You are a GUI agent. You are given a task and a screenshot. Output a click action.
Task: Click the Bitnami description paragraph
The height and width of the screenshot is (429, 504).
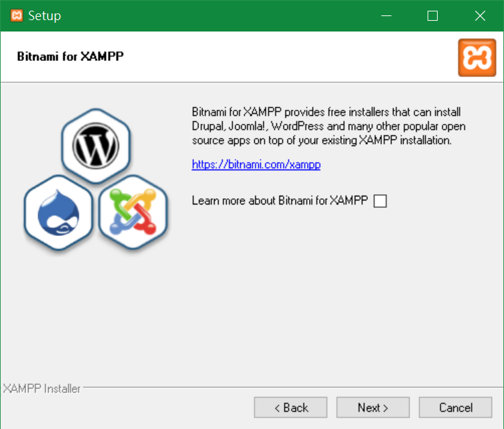click(328, 126)
